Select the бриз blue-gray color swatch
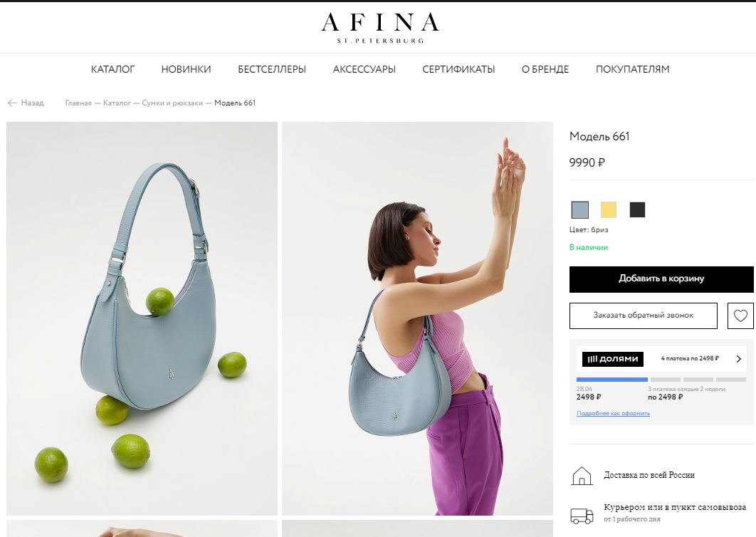The width and height of the screenshot is (756, 537). point(580,210)
